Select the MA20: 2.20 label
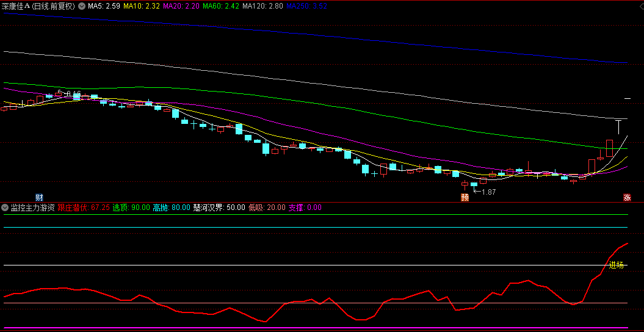Image resolution: width=644 pixels, height=332 pixels. pyautogui.click(x=181, y=6)
